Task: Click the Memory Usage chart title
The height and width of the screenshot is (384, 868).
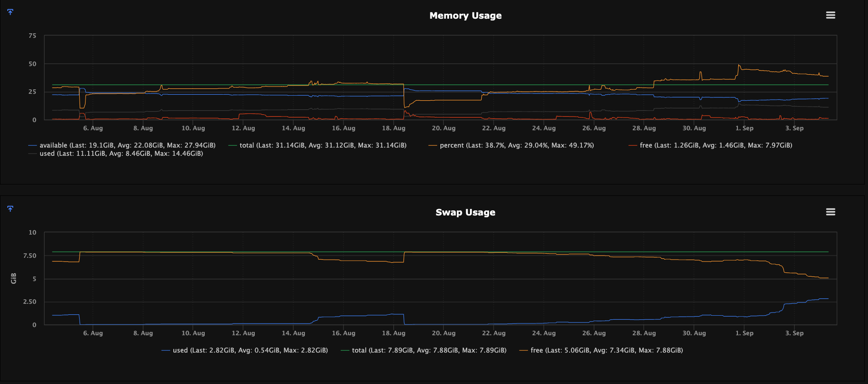Action: click(x=465, y=15)
